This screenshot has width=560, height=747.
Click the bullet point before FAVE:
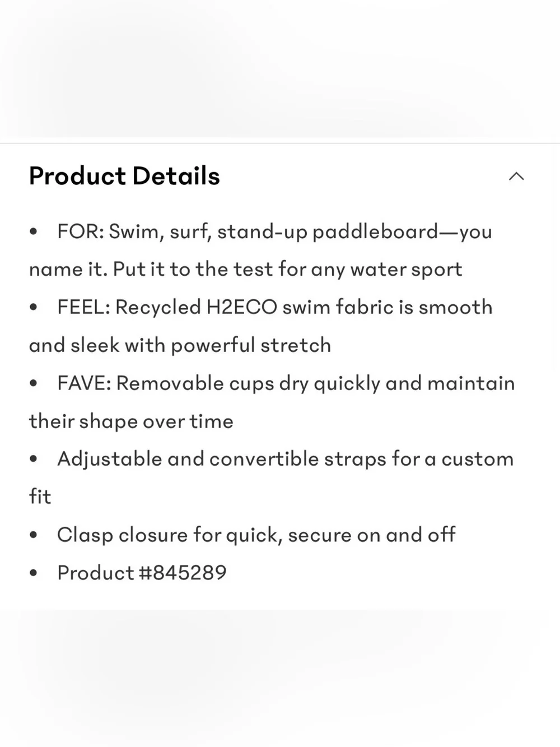(34, 383)
